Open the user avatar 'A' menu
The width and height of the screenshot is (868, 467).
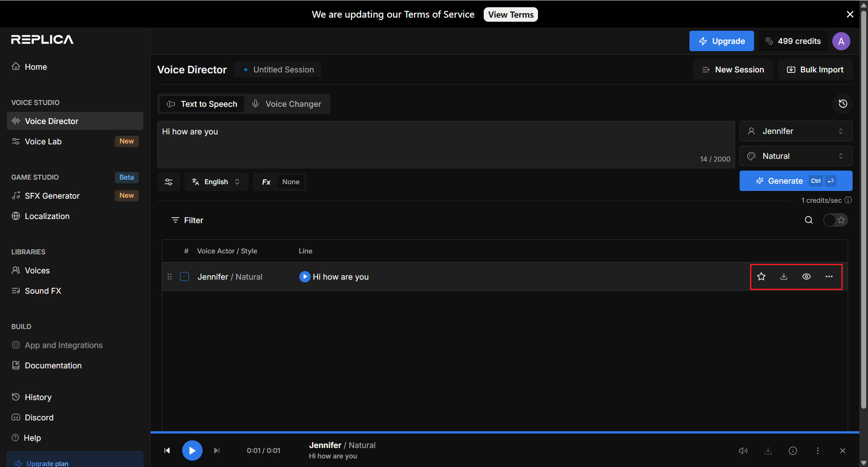841,41
